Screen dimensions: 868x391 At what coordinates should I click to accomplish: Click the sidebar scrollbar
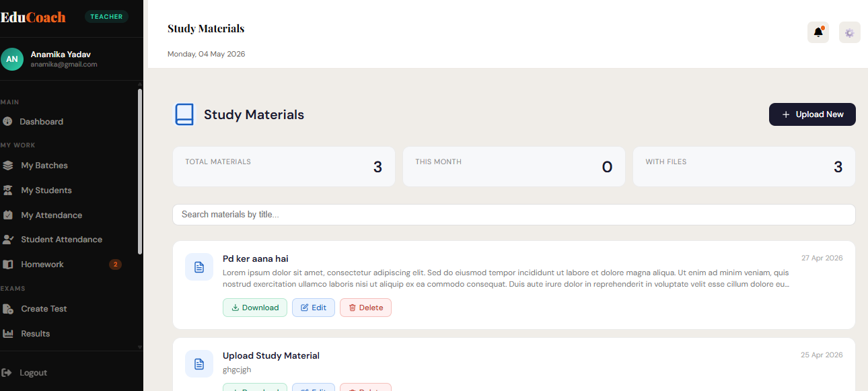[x=140, y=172]
